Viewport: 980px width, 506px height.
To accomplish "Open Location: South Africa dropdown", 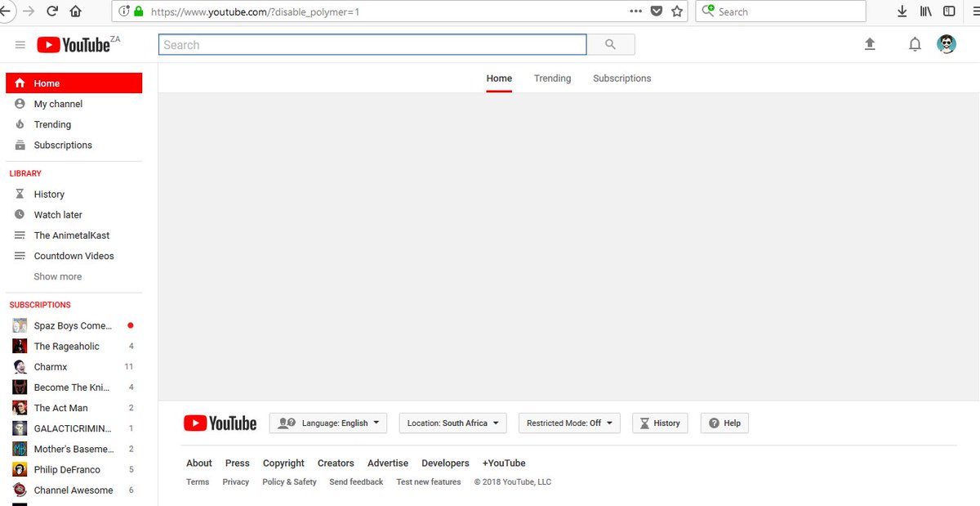I will click(x=452, y=423).
